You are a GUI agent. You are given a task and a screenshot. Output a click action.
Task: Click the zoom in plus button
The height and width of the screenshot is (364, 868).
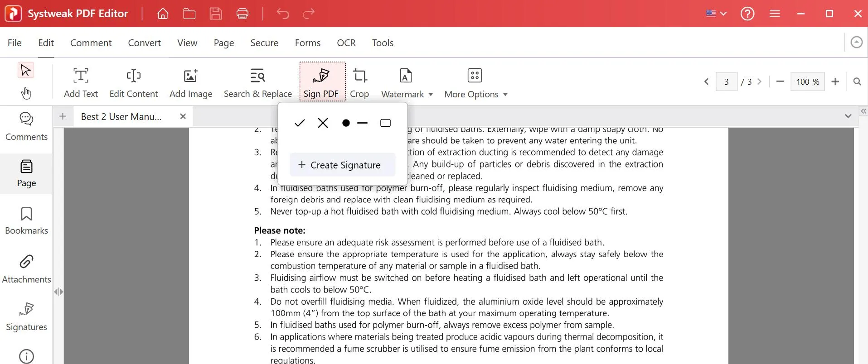(x=835, y=82)
